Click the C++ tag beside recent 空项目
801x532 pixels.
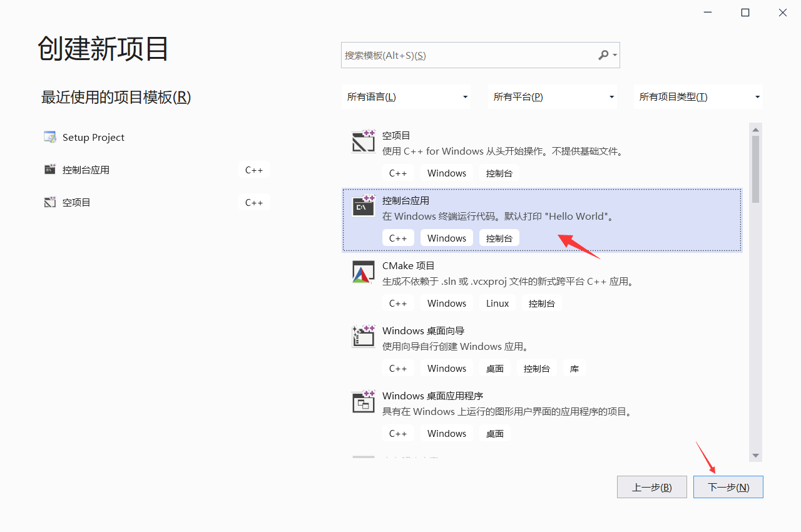click(x=254, y=202)
